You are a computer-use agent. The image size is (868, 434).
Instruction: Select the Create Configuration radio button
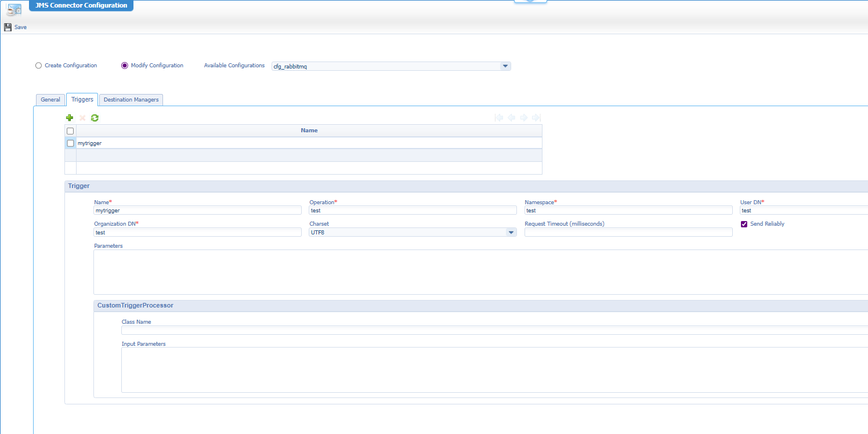38,65
